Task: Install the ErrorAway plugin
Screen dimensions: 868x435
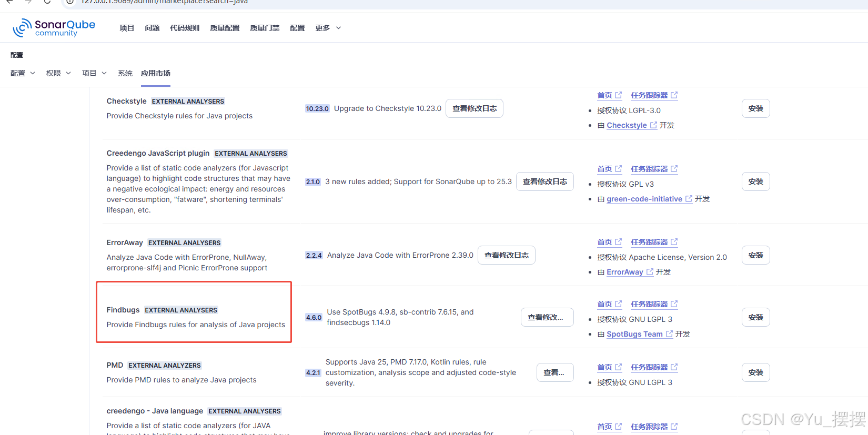Action: (756, 255)
